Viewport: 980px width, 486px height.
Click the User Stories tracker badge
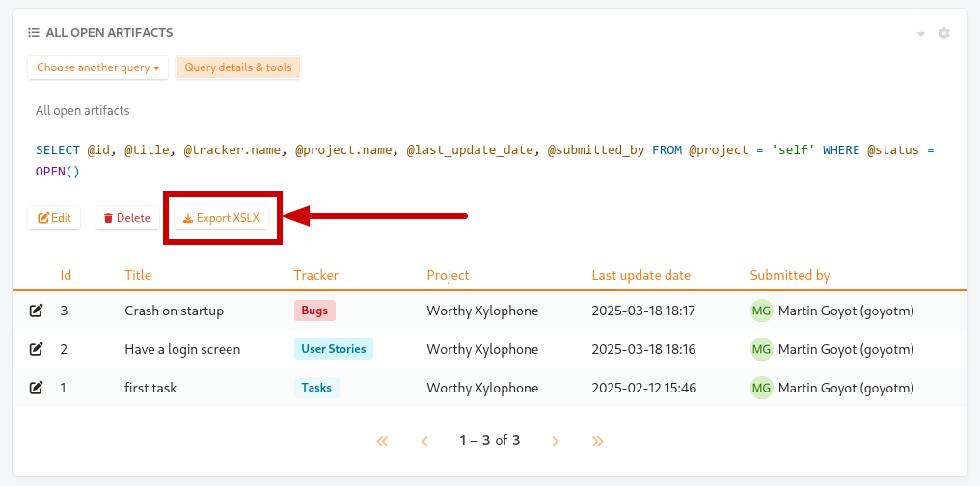coord(333,349)
